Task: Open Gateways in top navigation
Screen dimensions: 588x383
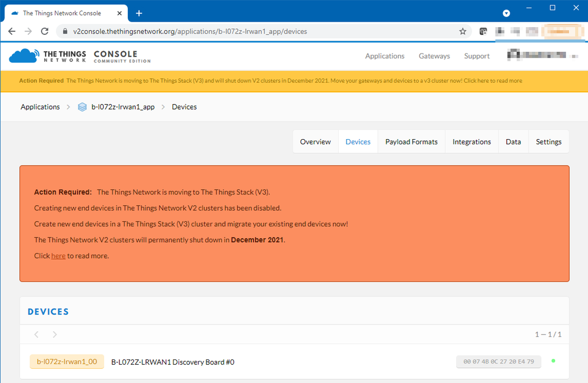Action: pos(434,56)
